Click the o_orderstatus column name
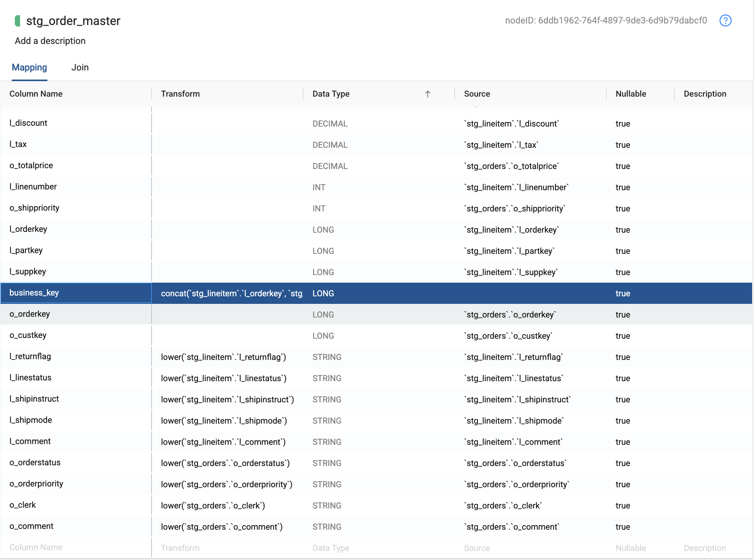 tap(35, 463)
